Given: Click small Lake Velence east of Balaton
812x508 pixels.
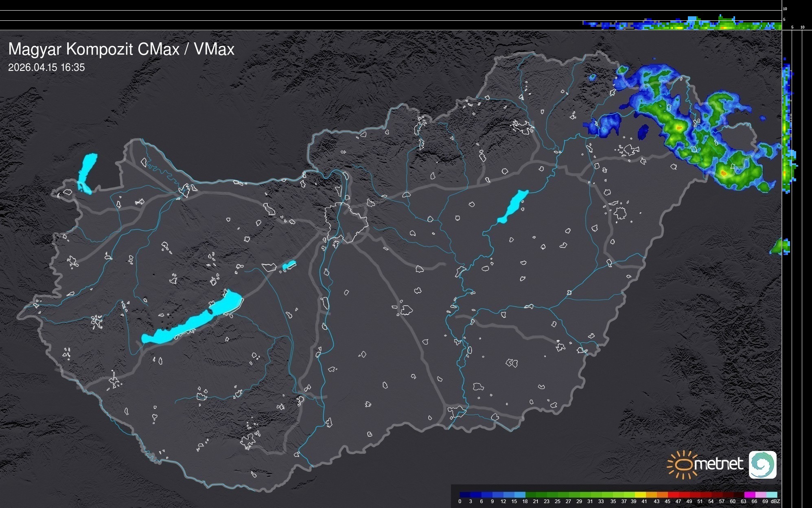Looking at the screenshot, I should click(289, 265).
